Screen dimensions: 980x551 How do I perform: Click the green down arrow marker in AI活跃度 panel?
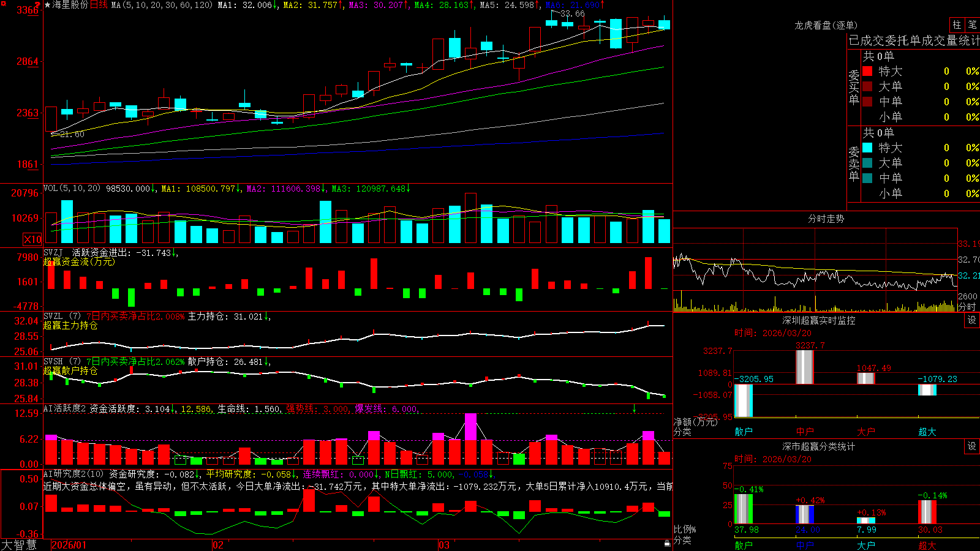pyautogui.click(x=635, y=408)
